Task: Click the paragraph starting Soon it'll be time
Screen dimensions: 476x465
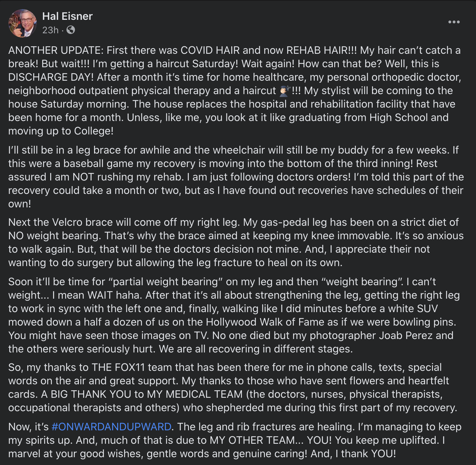Action: pos(234,315)
